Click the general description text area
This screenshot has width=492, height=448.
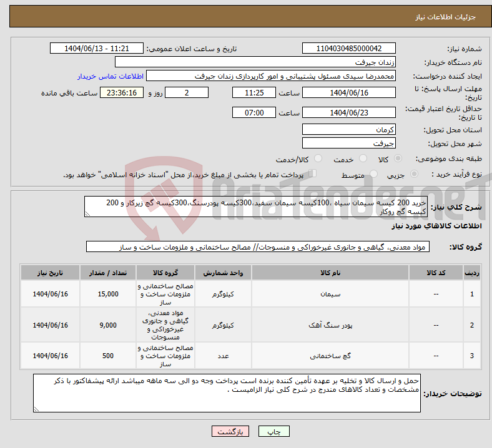click(256, 207)
